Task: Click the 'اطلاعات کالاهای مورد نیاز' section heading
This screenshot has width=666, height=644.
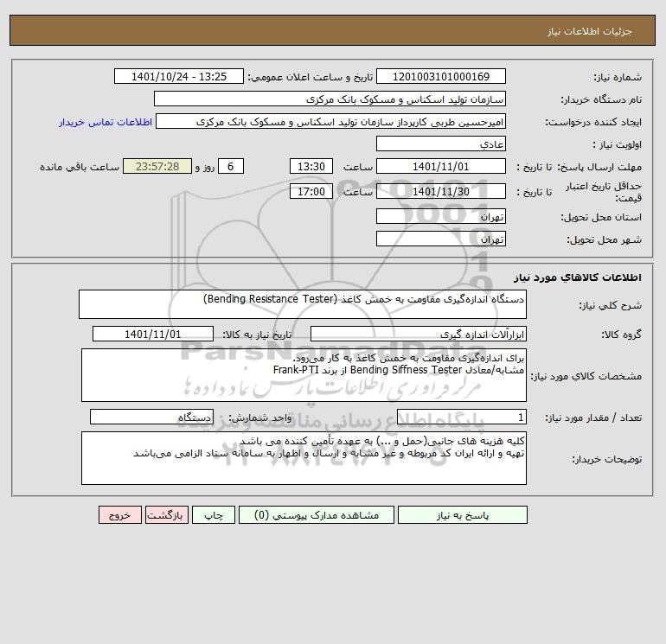Action: tap(578, 277)
